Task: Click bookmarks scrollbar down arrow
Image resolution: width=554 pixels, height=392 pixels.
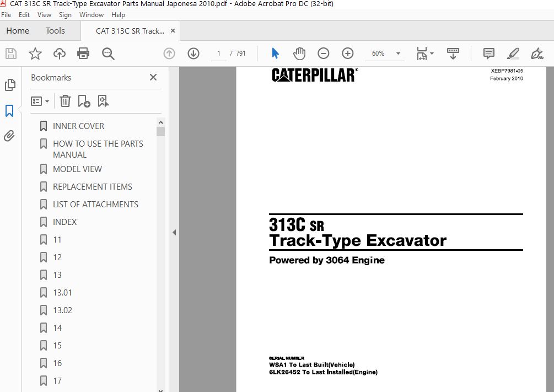Action: [x=161, y=390]
